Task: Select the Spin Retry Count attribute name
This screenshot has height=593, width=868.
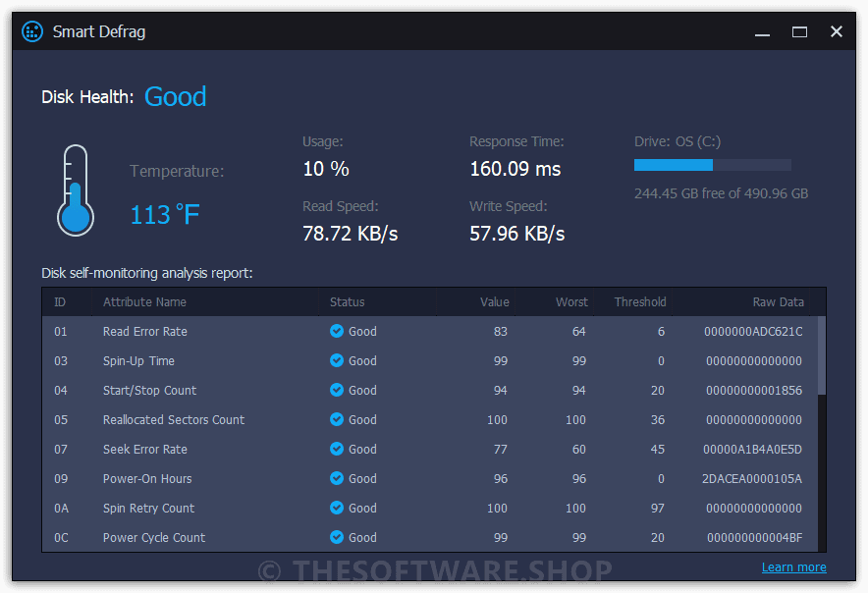Action: [148, 509]
